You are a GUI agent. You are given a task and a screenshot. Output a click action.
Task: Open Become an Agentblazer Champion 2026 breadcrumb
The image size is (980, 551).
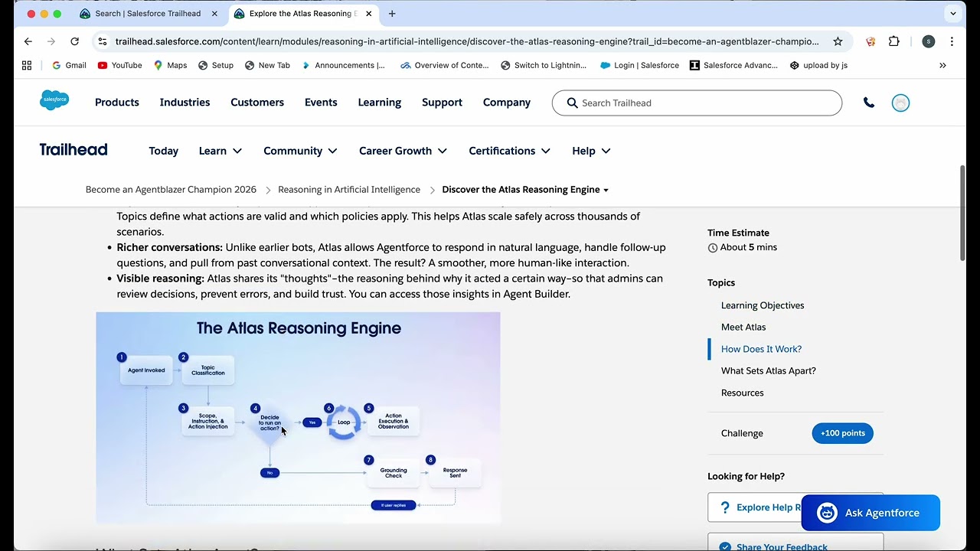click(171, 190)
